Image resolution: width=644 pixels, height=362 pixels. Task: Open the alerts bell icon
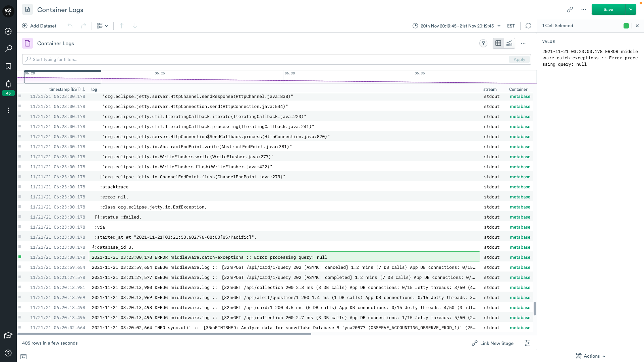point(8,84)
